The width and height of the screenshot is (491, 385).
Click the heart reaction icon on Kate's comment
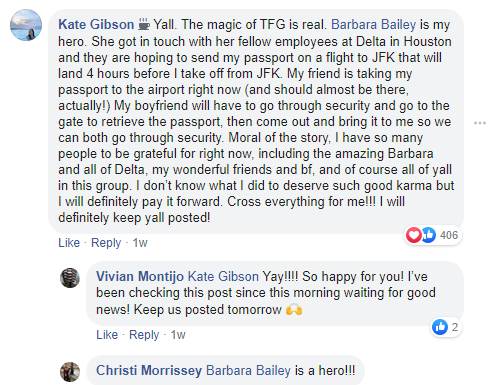pyautogui.click(x=414, y=235)
